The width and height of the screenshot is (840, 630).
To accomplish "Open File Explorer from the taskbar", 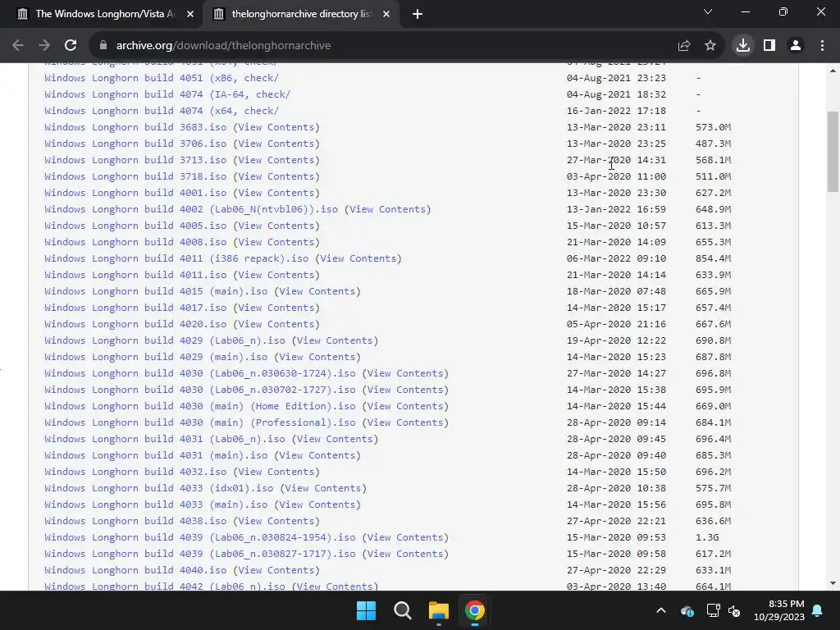I will [x=438, y=610].
